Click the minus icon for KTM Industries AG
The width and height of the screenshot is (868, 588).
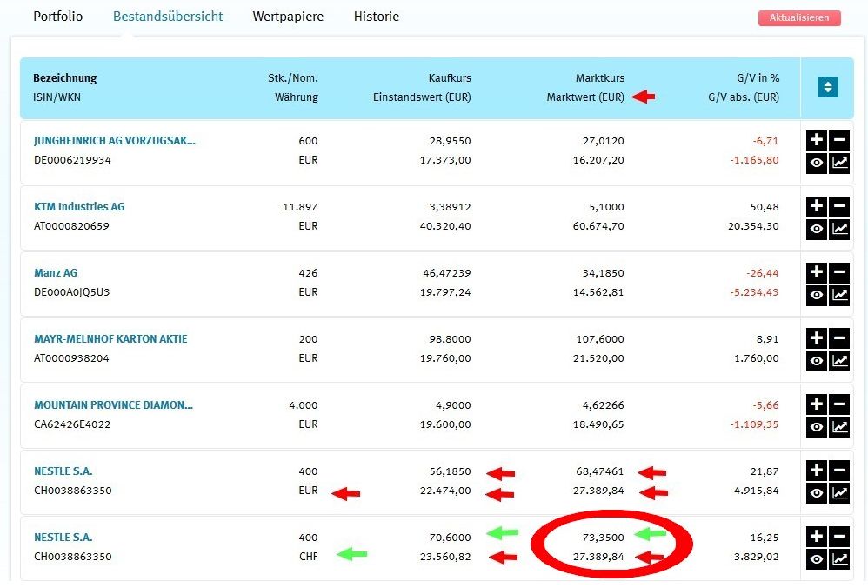(x=839, y=206)
